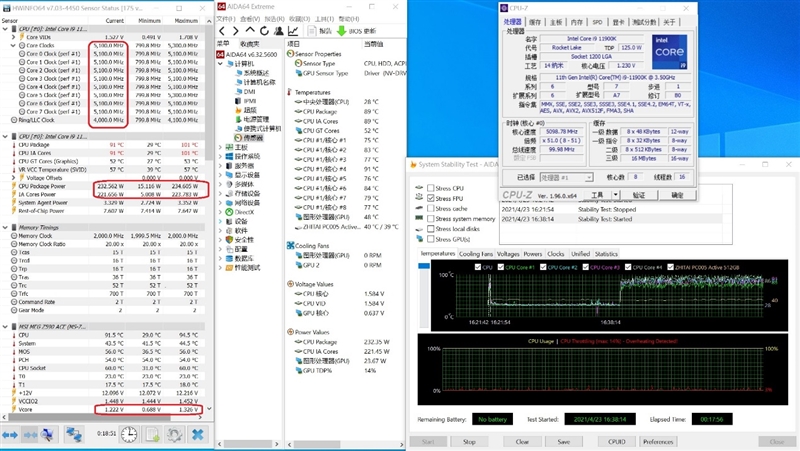Screen dimensions: 800x451
Task: Open AIDA64 文件 file menu
Action: 226,19
